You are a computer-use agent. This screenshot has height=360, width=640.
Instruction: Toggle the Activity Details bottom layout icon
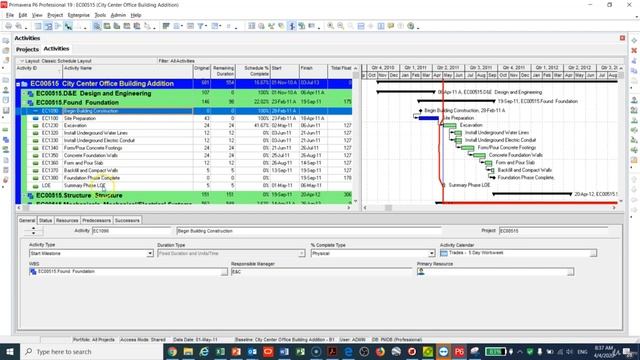(x=97, y=26)
